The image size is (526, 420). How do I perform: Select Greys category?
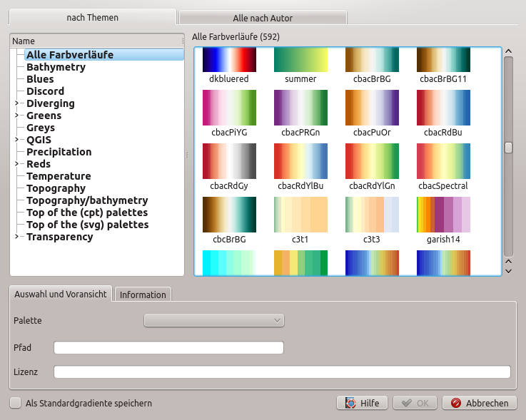tap(41, 128)
